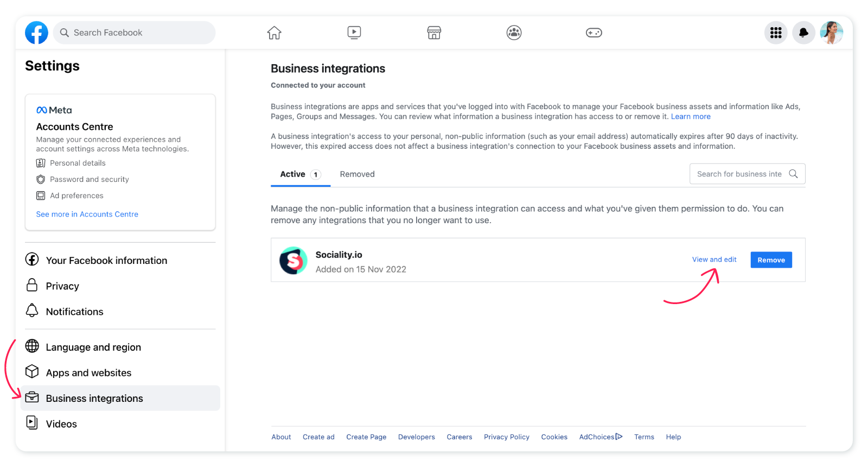Open Ad preferences
Image resolution: width=868 pixels, height=467 pixels.
(x=69, y=195)
